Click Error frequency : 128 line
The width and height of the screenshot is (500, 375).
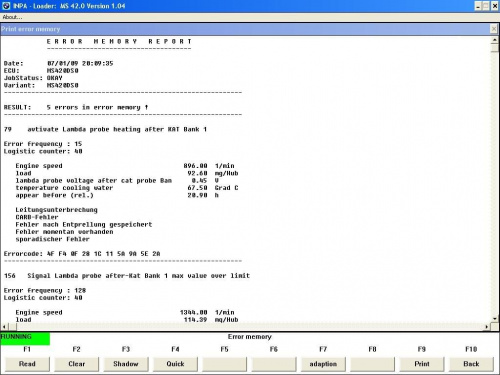45,291
